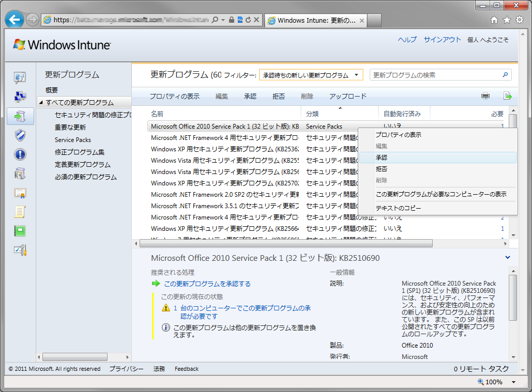Image resolution: width=532 pixels, height=392 pixels.
Task: Click 削除 in the toolbar
Action: click(307, 96)
